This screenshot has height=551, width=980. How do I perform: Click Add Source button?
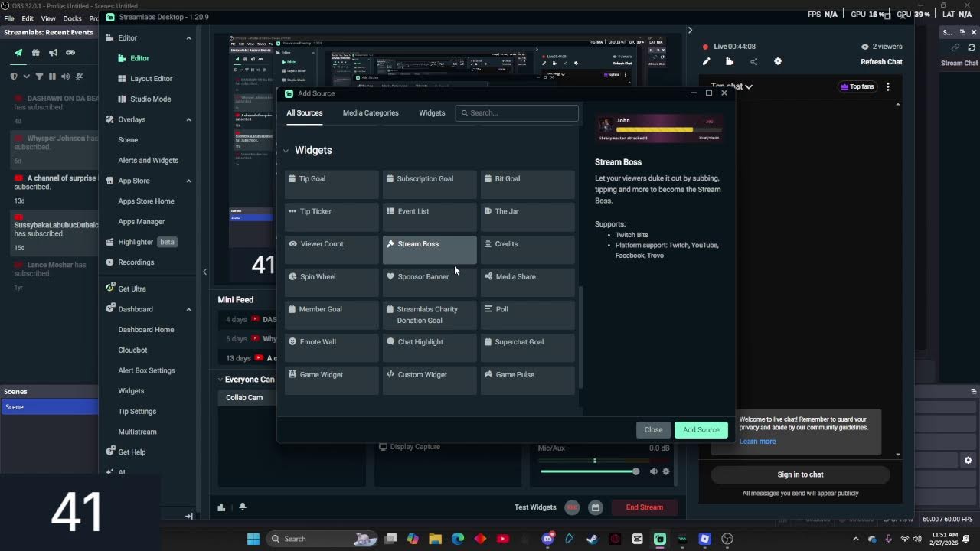click(x=701, y=430)
